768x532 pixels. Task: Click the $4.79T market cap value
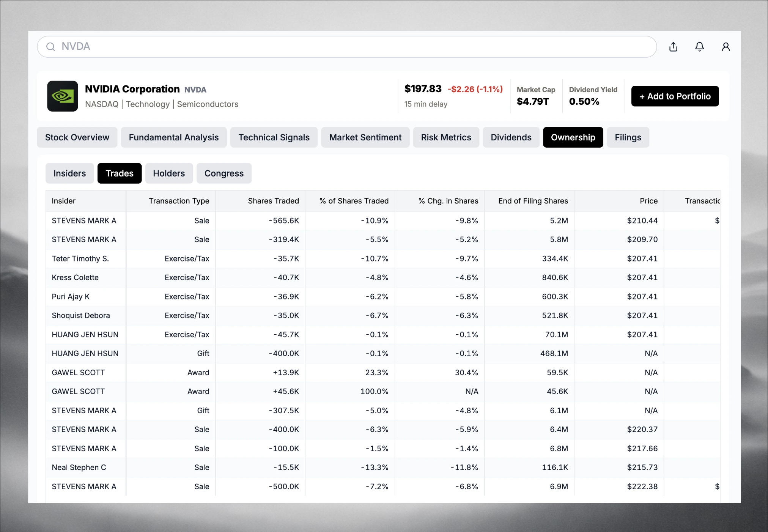click(533, 101)
